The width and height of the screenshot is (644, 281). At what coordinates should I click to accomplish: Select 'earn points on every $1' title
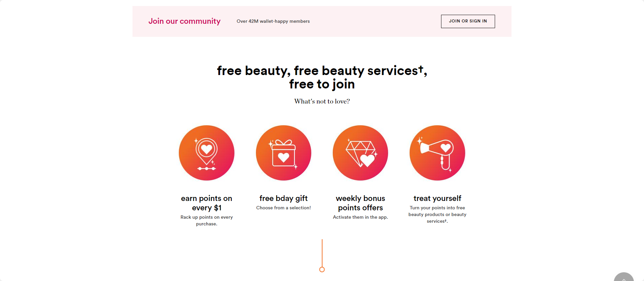207,203
